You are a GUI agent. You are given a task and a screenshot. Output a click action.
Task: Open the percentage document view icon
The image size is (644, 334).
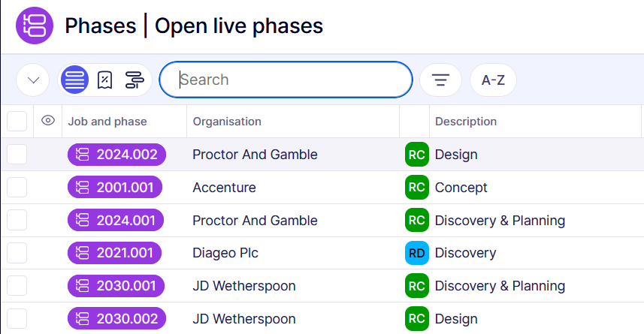click(105, 80)
